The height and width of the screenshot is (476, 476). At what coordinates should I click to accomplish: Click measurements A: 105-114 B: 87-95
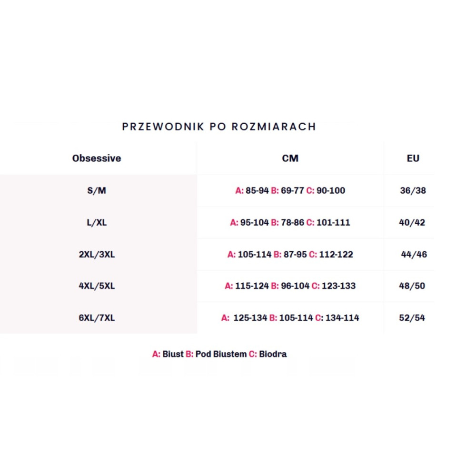(x=290, y=254)
